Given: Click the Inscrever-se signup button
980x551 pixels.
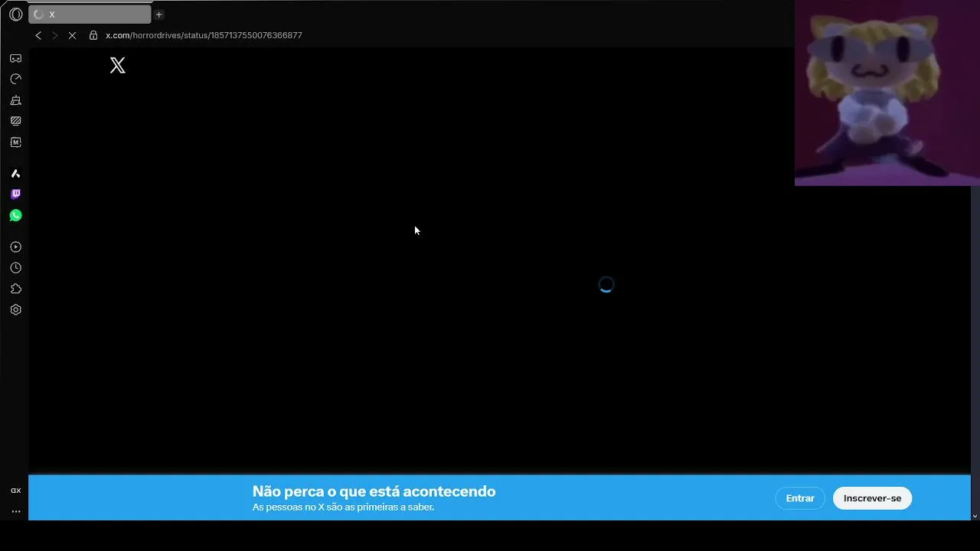Looking at the screenshot, I should point(872,498).
